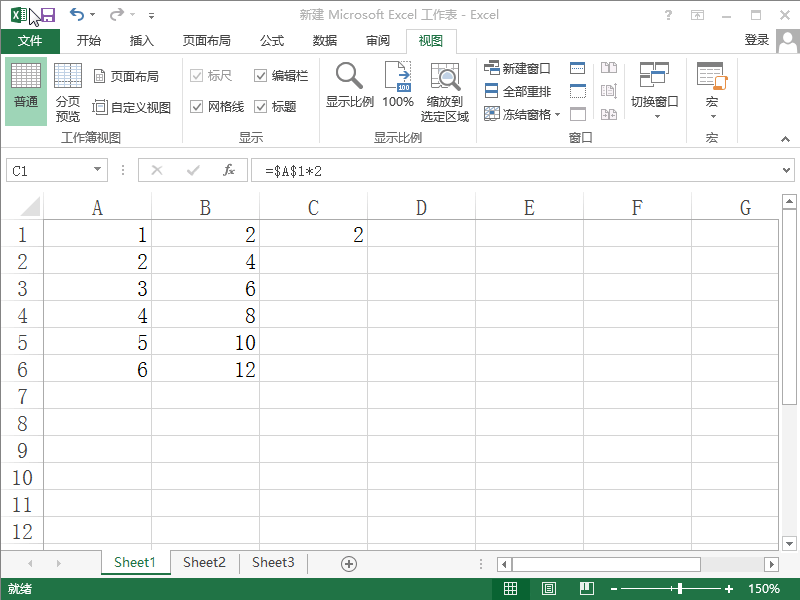The image size is (800, 600).
Task: Click the horizontal scrollbar thumb
Action: pyautogui.click(x=607, y=564)
